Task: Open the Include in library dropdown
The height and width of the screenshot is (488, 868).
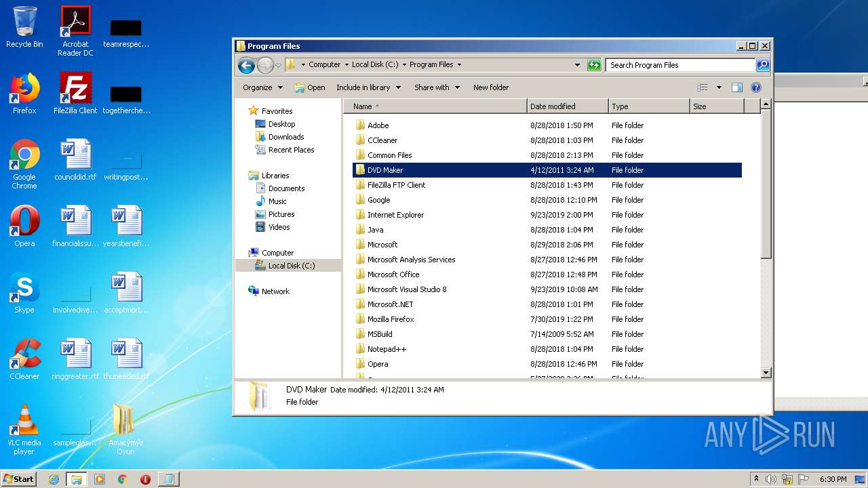Action: click(x=368, y=87)
